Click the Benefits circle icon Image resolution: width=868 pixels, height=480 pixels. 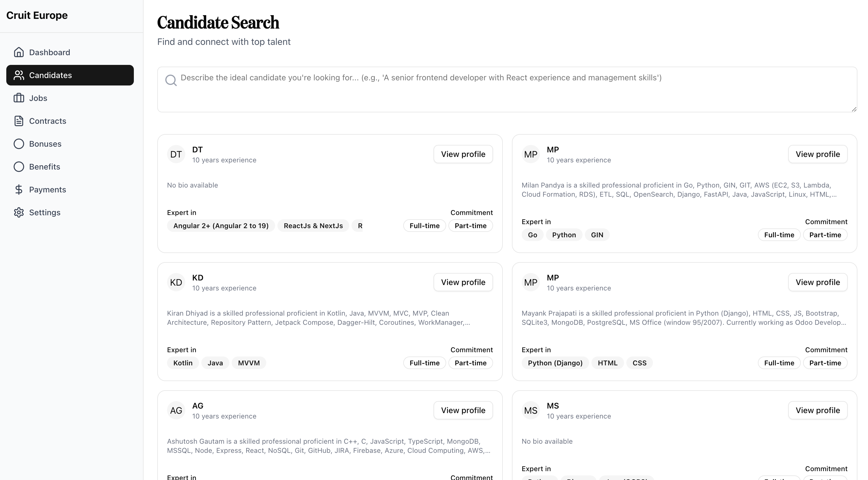[19, 167]
